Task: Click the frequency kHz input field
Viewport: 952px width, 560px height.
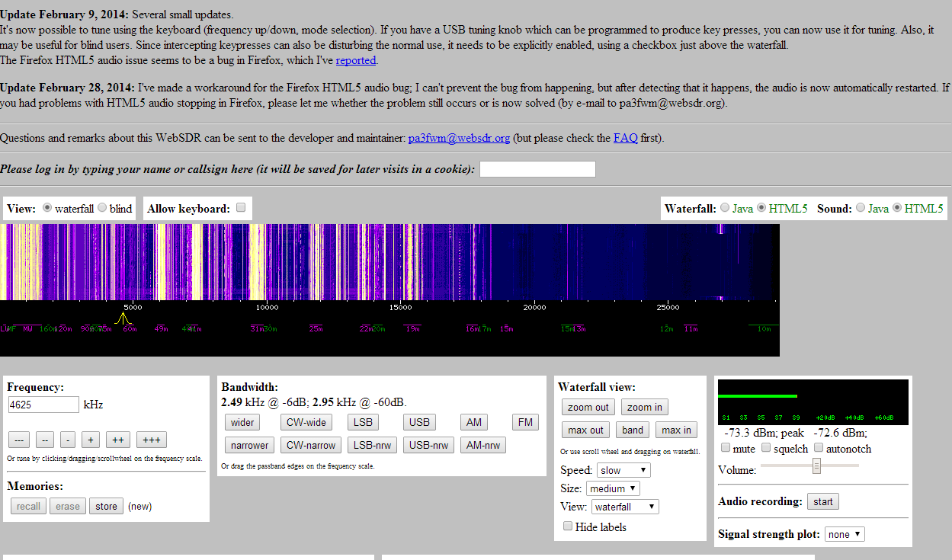Action: (43, 405)
